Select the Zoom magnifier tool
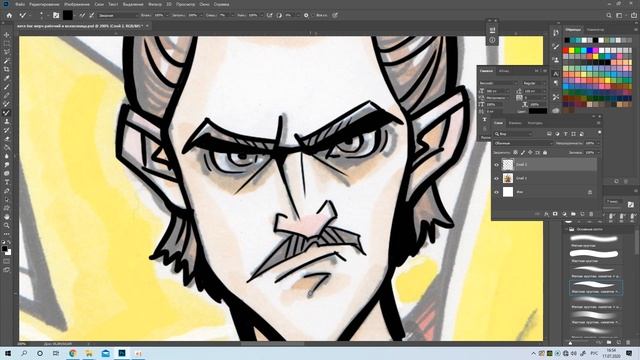 [x=7, y=225]
